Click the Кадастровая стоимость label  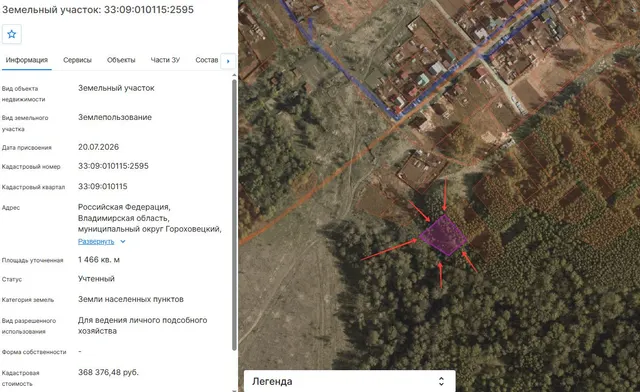coord(20,378)
